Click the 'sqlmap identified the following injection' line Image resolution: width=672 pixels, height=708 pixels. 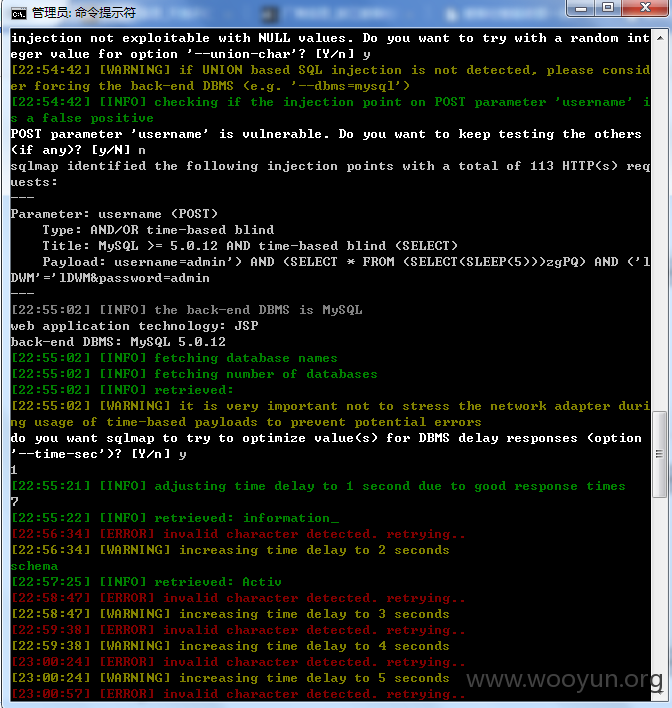point(330,174)
